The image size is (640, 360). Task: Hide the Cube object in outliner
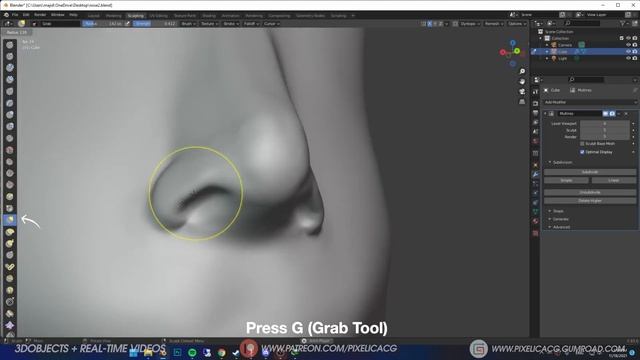[x=628, y=51]
